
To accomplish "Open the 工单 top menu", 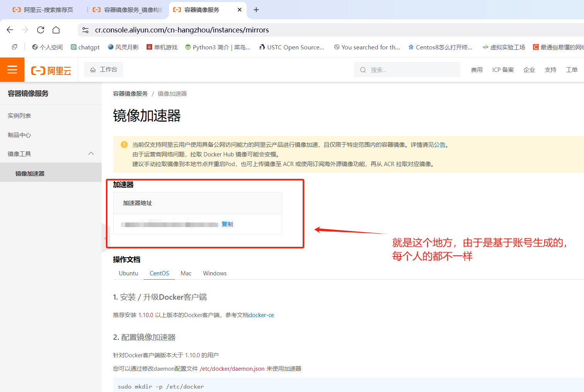I will pos(572,70).
